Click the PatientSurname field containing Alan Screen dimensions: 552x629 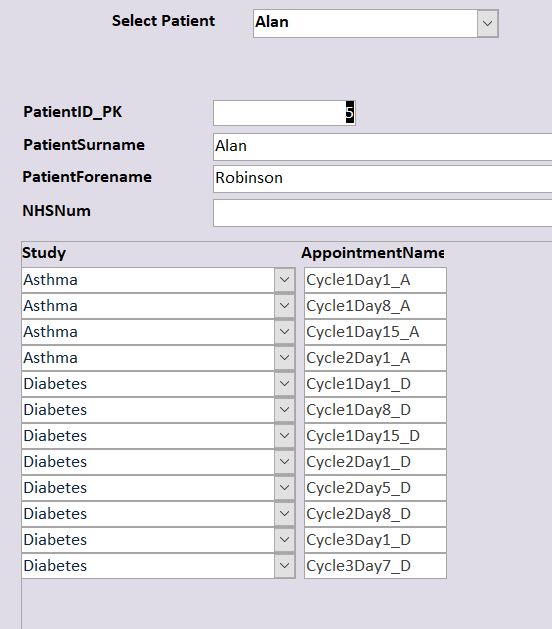(382, 147)
